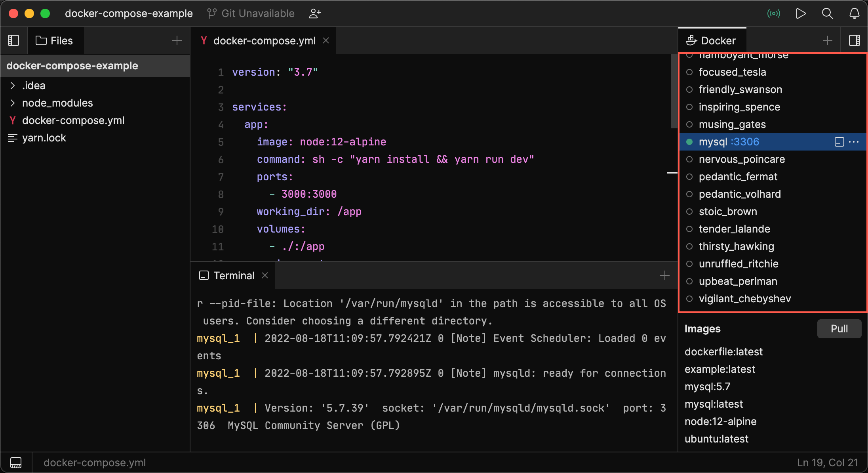Close the docker-compose.yml editor tab
The image size is (868, 473).
(x=326, y=40)
